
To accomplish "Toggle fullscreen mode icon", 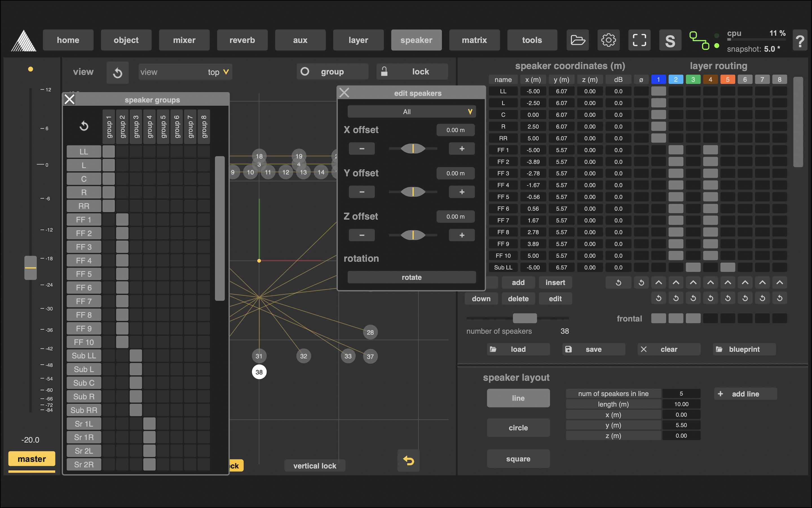I will tap(639, 40).
